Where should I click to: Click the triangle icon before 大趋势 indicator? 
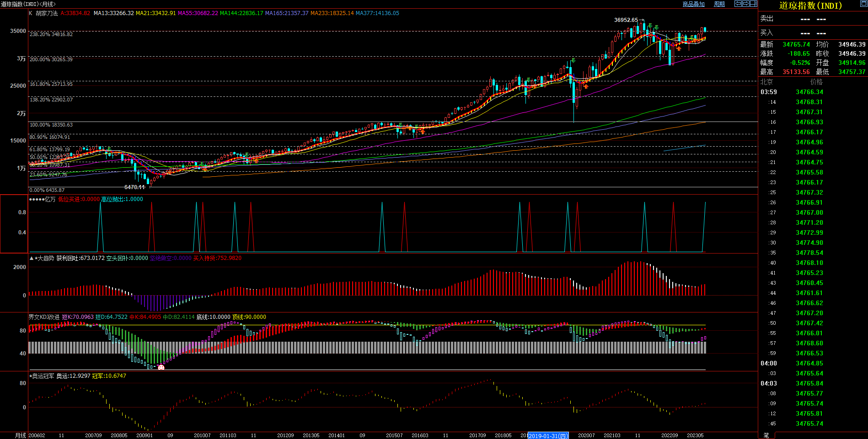point(32,259)
